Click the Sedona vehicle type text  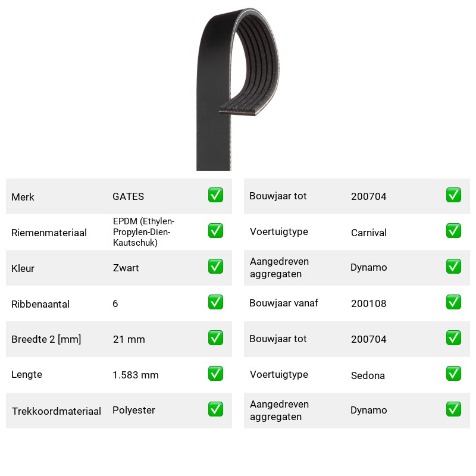pyautogui.click(x=368, y=375)
